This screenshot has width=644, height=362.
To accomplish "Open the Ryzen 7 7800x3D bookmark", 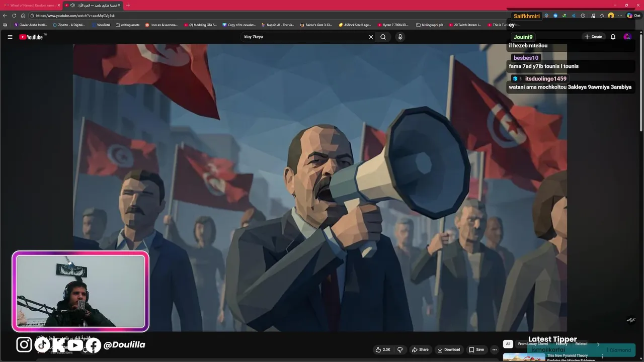I will 393,25.
